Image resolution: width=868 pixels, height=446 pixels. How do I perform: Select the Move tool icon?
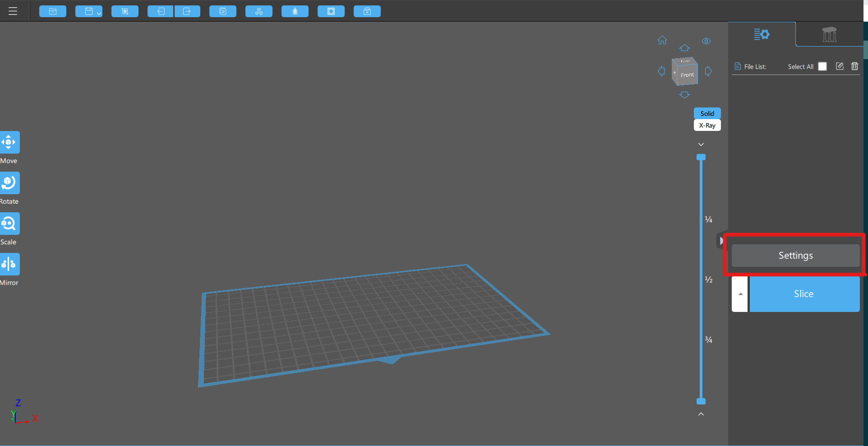click(9, 142)
